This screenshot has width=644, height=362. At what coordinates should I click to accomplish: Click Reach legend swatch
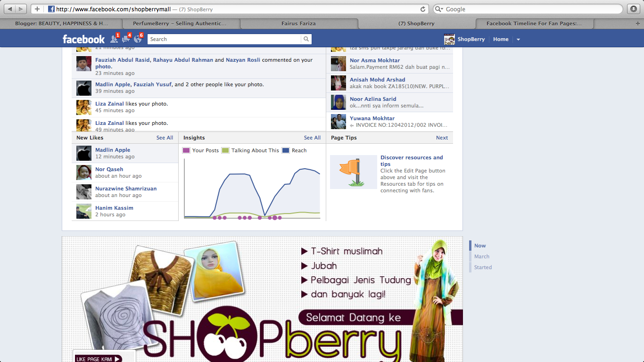point(286,150)
